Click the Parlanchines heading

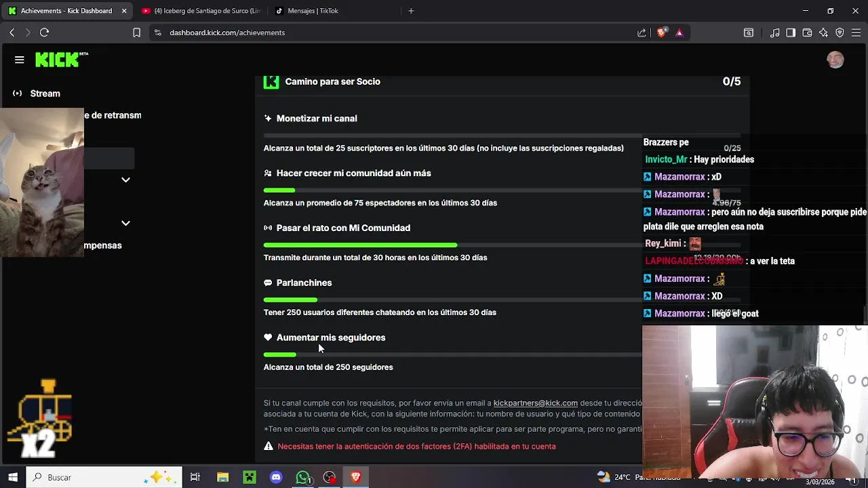tap(304, 283)
